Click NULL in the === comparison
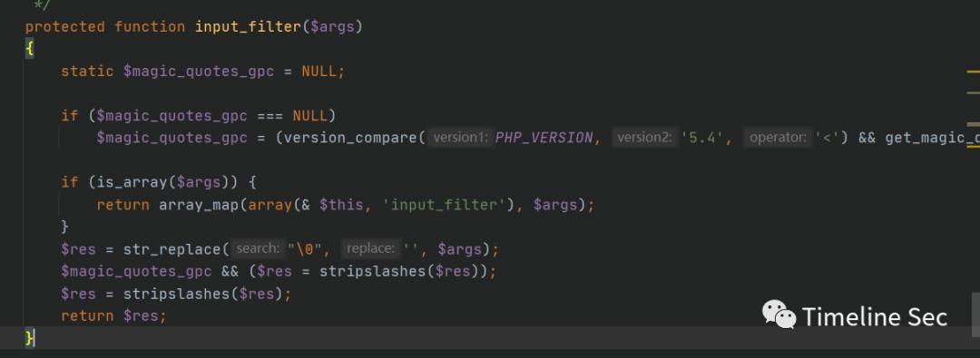 pos(310,116)
